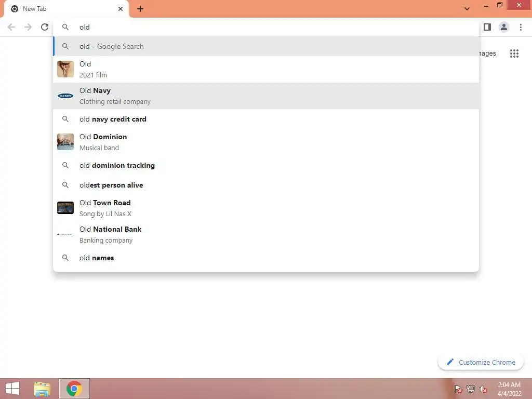
Task: Open Chrome three-dot menu
Action: (521, 27)
